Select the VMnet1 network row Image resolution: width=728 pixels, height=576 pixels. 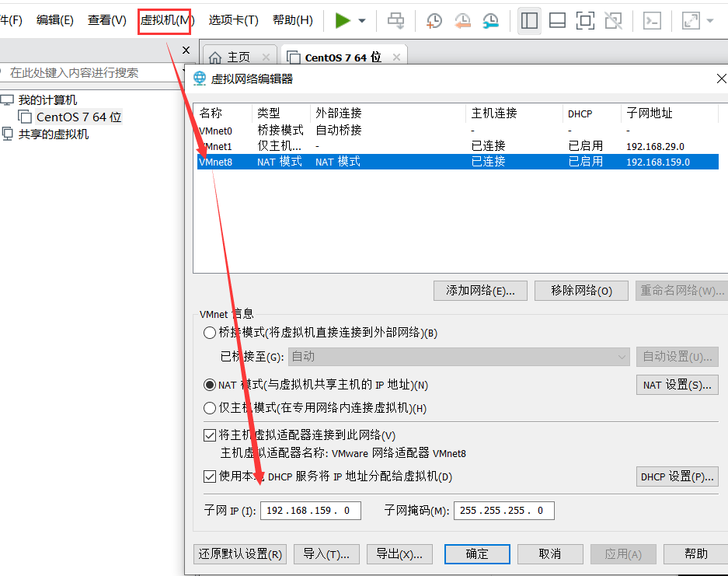(458, 146)
